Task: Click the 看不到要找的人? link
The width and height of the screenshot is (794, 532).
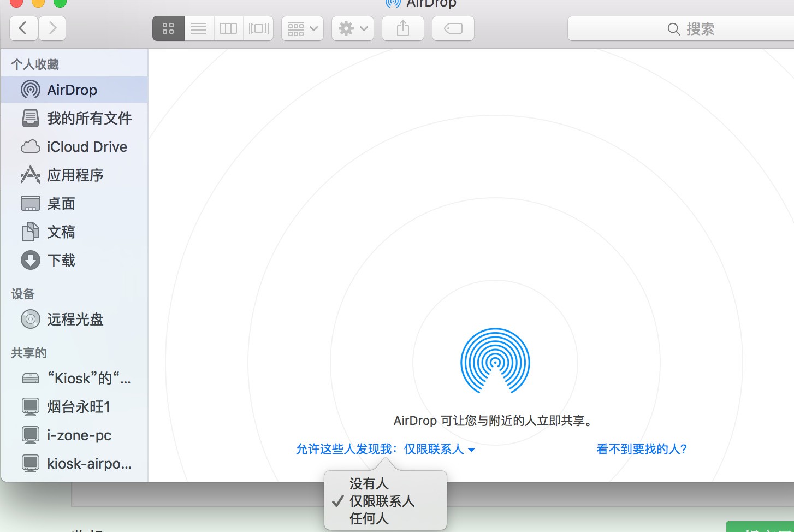Action: pos(641,448)
